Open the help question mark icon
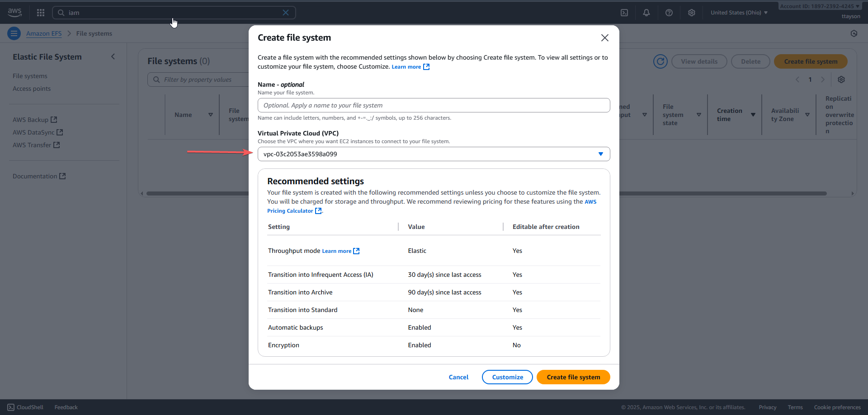The height and width of the screenshot is (415, 868). (x=669, y=13)
